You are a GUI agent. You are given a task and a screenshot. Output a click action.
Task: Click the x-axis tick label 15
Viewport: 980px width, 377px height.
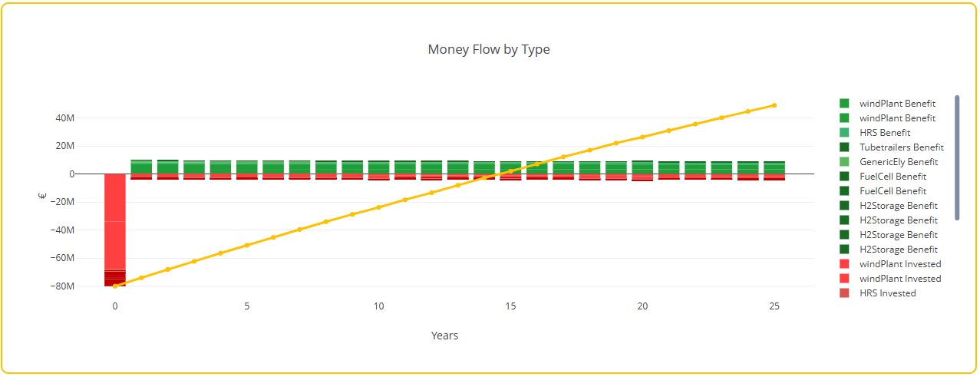point(510,306)
